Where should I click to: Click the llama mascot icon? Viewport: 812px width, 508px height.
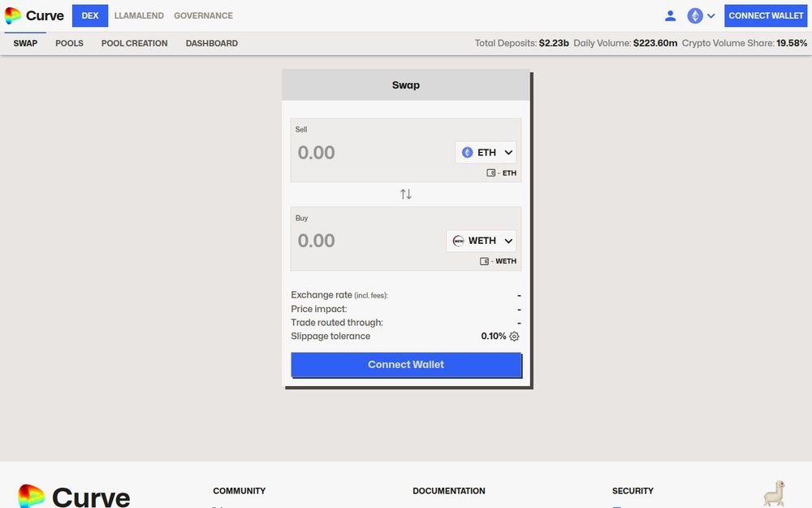(774, 493)
